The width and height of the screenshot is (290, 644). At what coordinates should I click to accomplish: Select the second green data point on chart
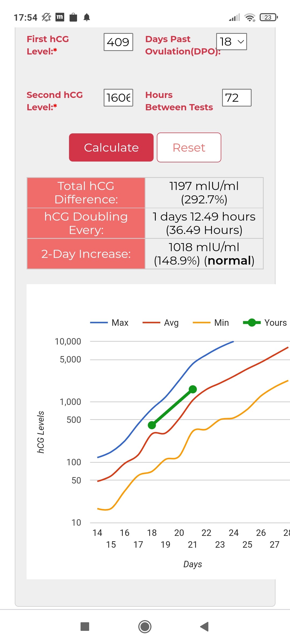(193, 389)
